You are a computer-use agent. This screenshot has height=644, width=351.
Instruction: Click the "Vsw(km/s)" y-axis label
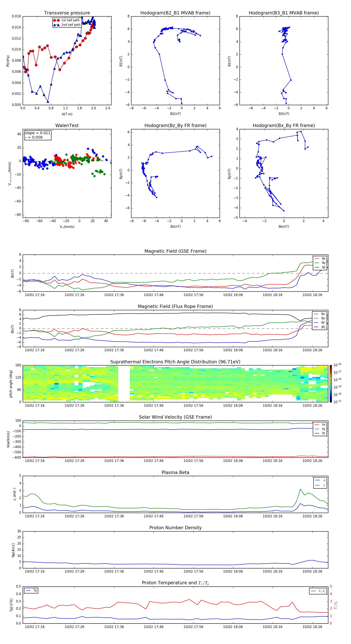click(8, 439)
